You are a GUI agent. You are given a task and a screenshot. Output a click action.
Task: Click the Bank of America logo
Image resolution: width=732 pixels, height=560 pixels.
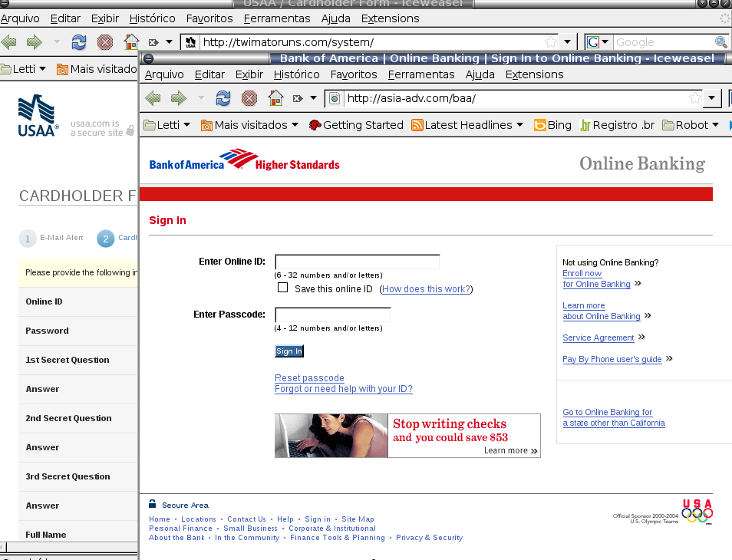coord(244,160)
